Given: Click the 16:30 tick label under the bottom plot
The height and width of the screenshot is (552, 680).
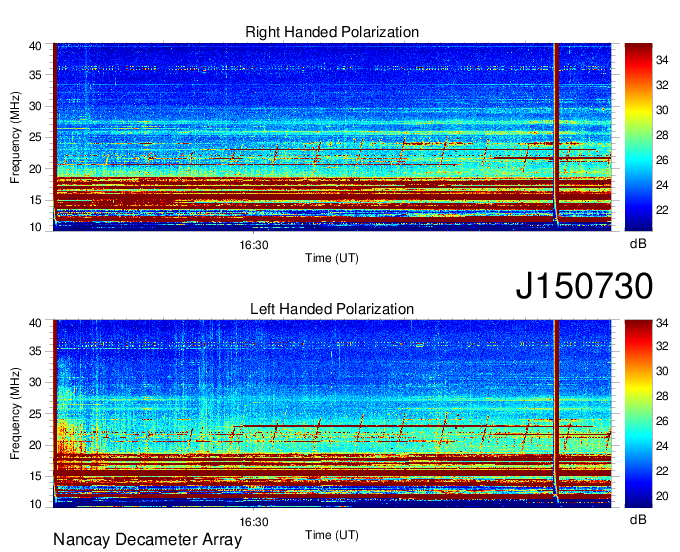Looking at the screenshot, I should (x=254, y=522).
